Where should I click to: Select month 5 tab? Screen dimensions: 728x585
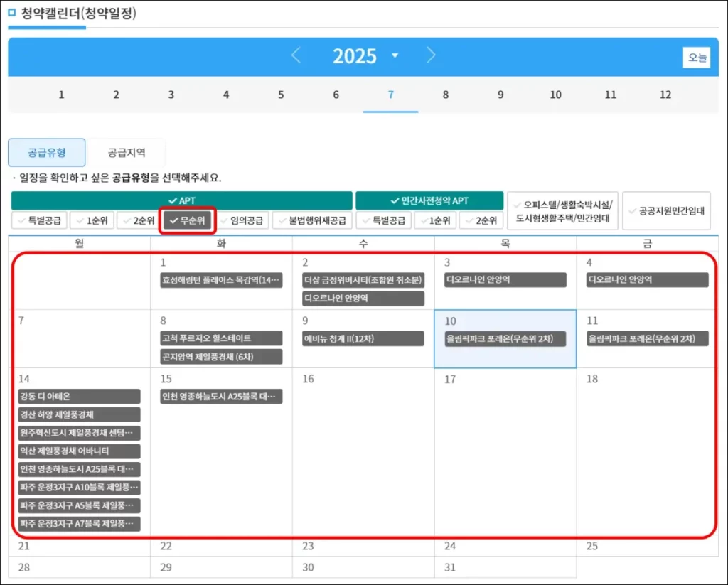(x=281, y=95)
